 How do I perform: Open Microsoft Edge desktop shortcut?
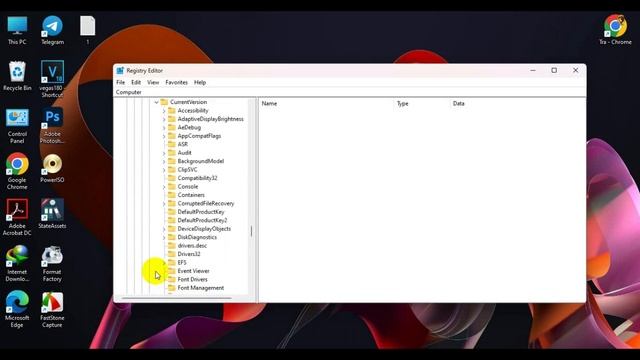click(x=17, y=309)
